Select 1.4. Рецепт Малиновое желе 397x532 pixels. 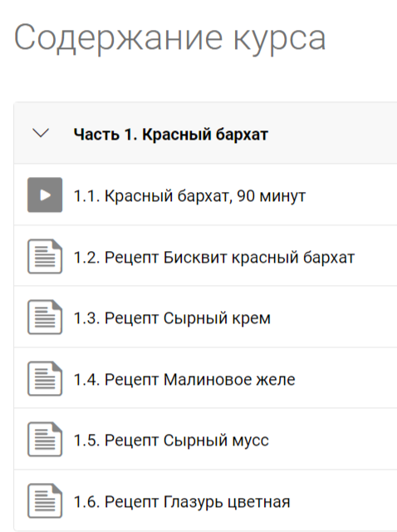[184, 379]
